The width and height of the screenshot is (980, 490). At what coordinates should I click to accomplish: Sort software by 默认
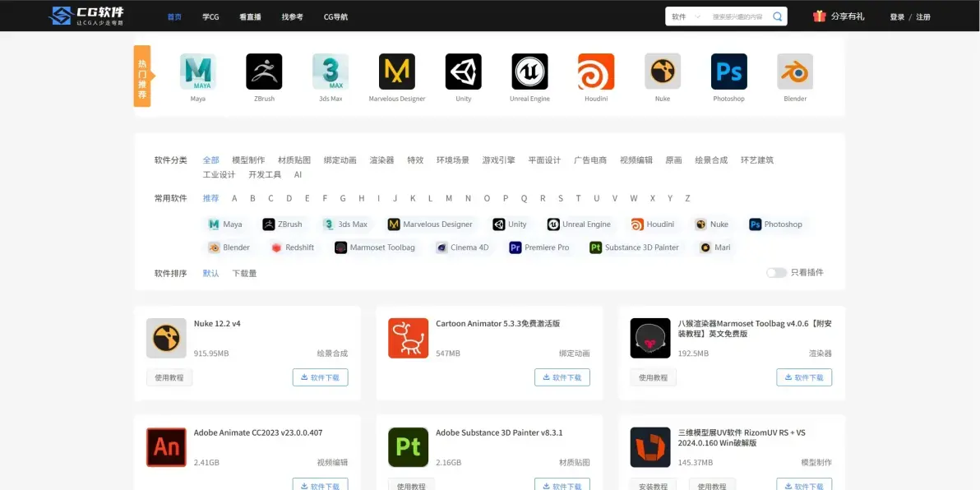tap(210, 273)
